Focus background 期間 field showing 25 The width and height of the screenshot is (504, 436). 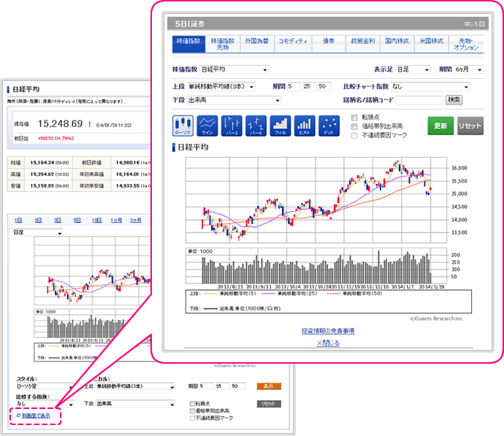point(223,386)
